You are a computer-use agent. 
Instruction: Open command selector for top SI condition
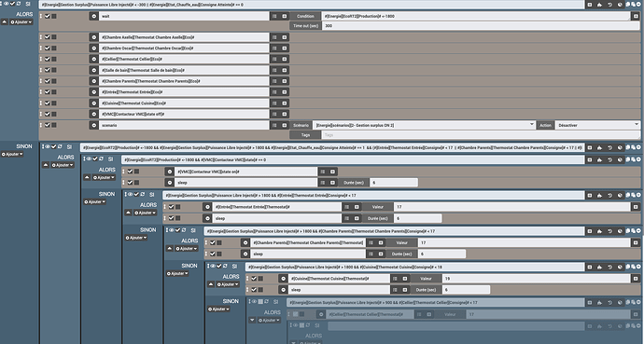point(589,5)
